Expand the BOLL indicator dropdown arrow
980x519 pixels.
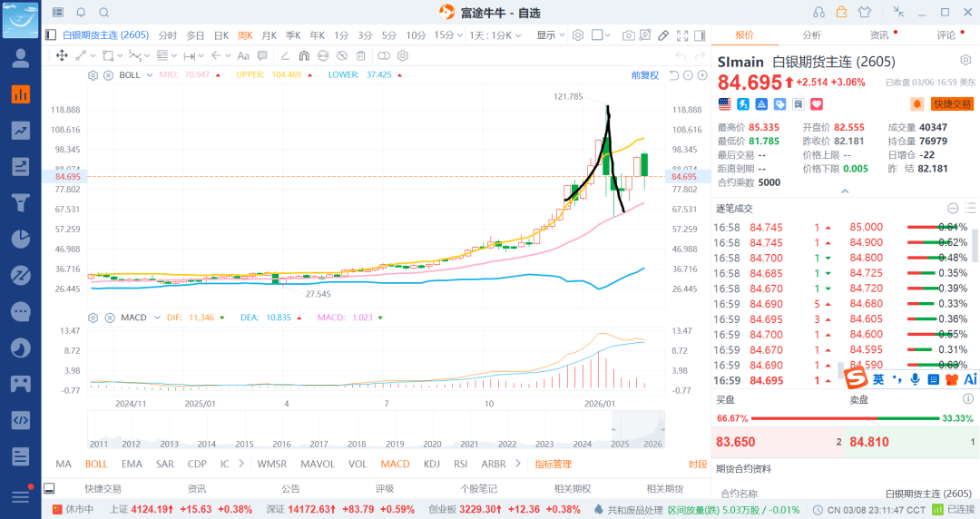pyautogui.click(x=150, y=75)
